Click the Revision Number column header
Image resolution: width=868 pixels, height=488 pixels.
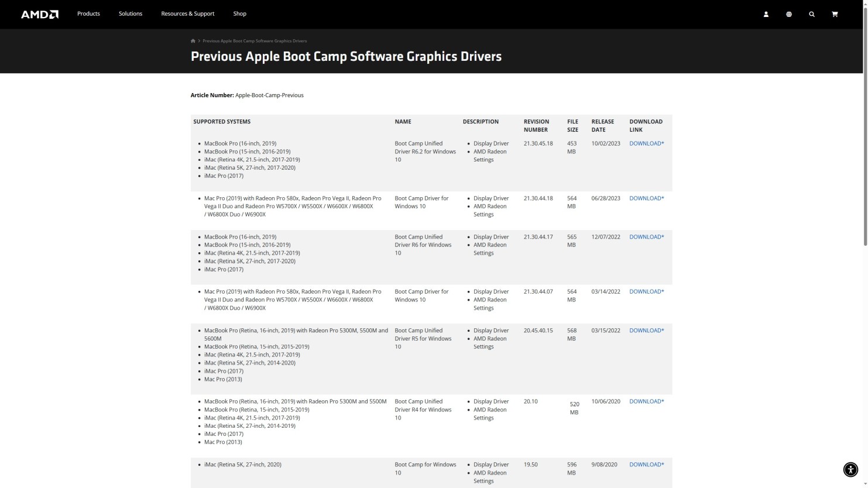coord(536,126)
